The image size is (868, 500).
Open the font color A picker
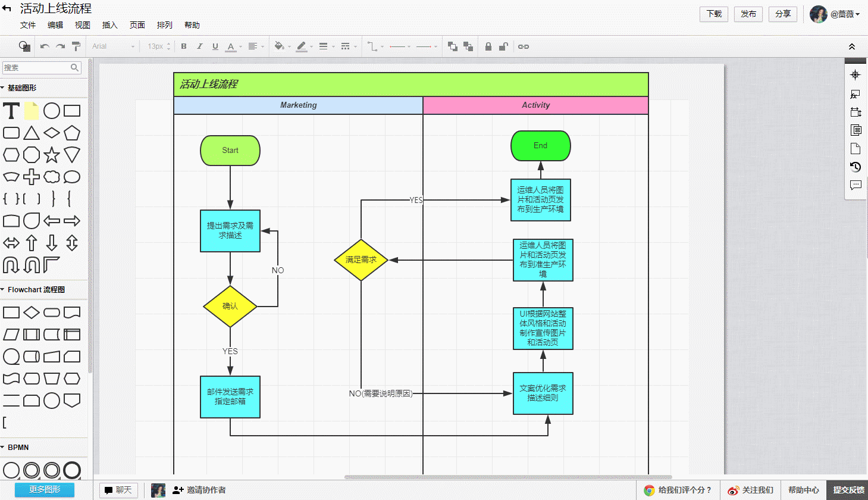click(x=233, y=46)
